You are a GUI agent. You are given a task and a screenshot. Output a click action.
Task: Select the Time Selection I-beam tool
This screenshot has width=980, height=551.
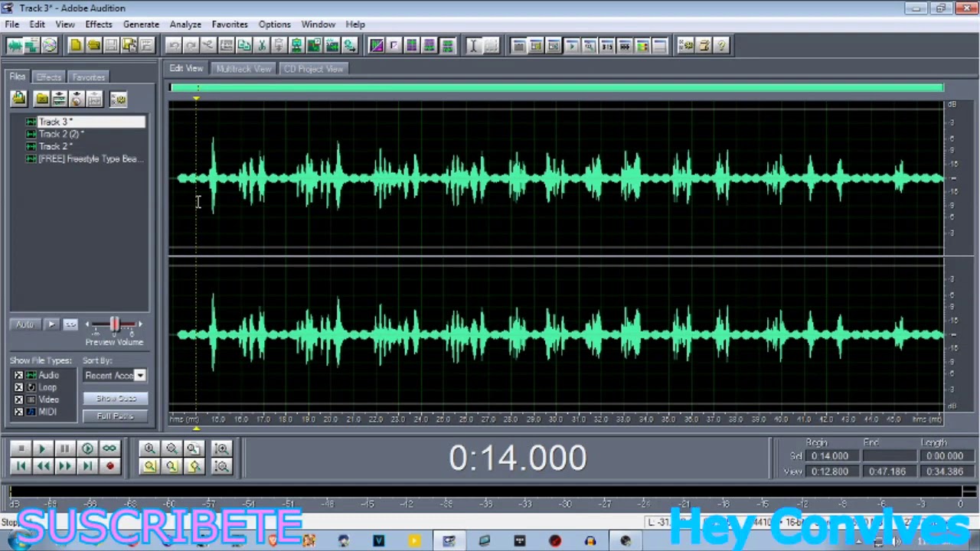(x=473, y=46)
